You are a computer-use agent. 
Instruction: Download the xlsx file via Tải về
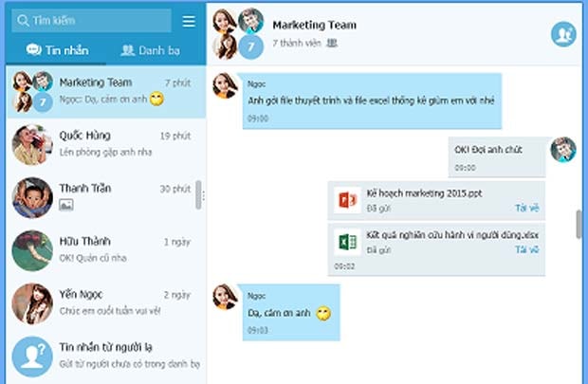click(527, 249)
